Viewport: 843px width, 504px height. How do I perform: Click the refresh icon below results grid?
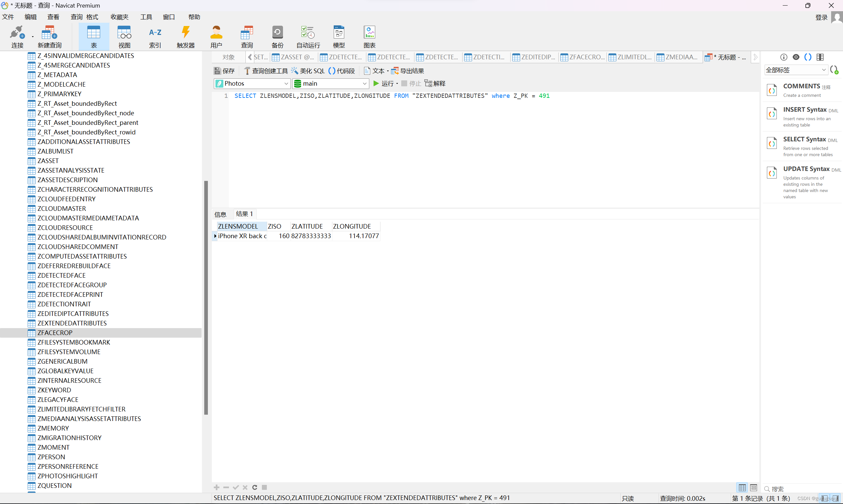point(255,487)
